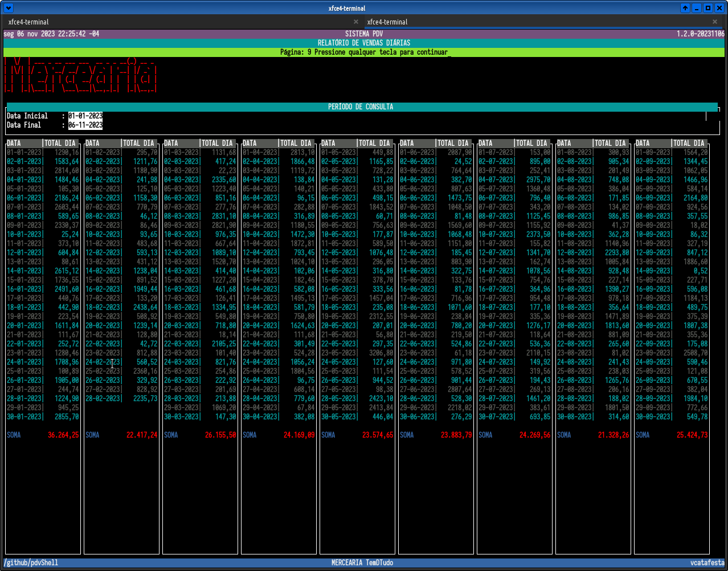Click the June SOMA total 23.883,79
728x571 pixels.
pos(456,435)
